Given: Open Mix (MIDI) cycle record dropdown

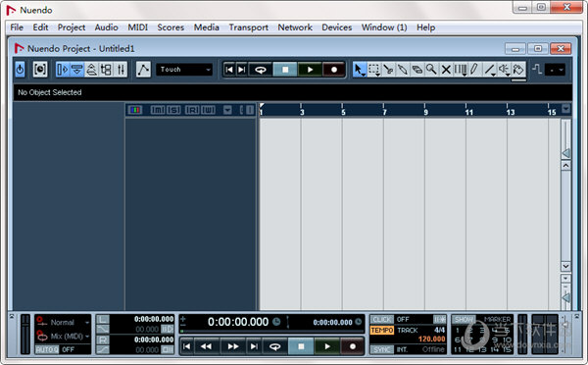Looking at the screenshot, I should 70,337.
